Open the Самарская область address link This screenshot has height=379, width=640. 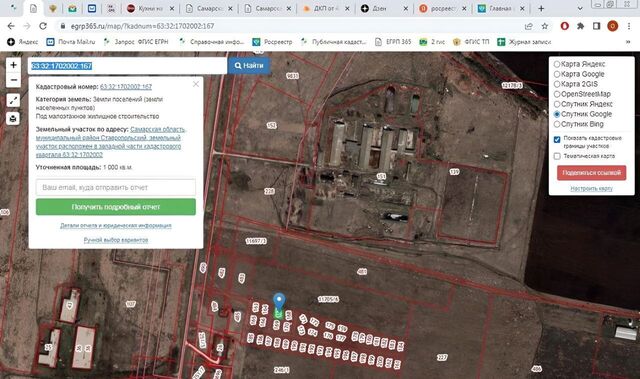[110, 142]
